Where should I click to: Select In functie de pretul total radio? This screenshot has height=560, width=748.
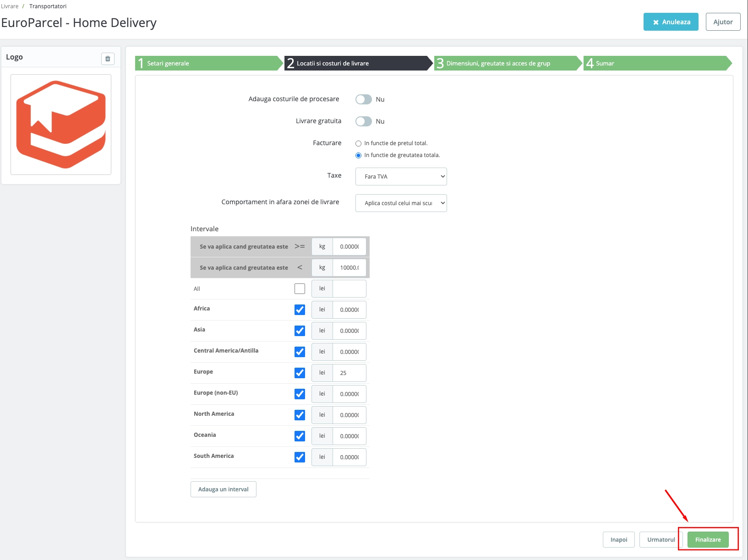pos(359,143)
